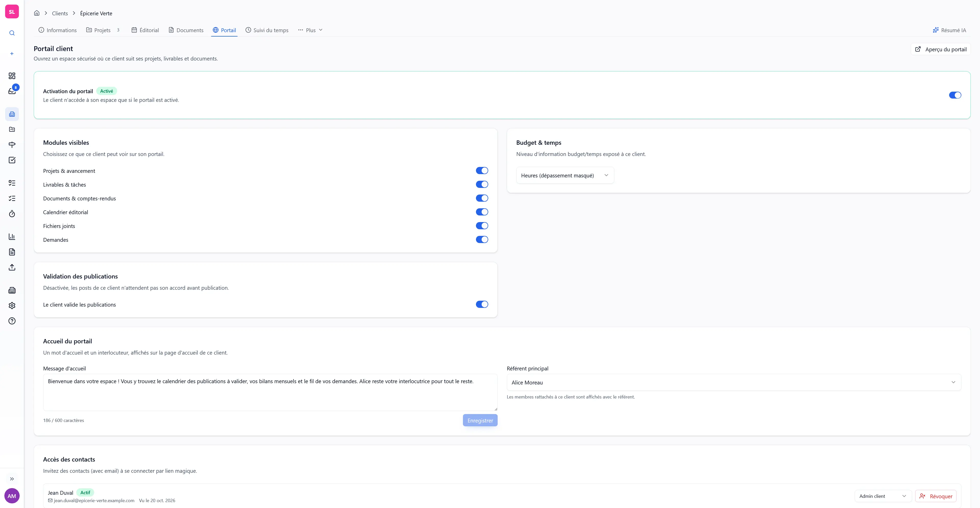
Task: Open the settings gear icon
Action: 12,306
